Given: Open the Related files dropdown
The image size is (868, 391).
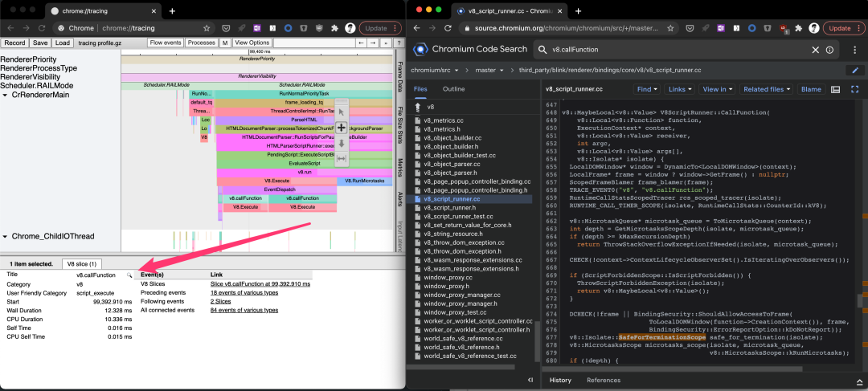Looking at the screenshot, I should (x=766, y=89).
